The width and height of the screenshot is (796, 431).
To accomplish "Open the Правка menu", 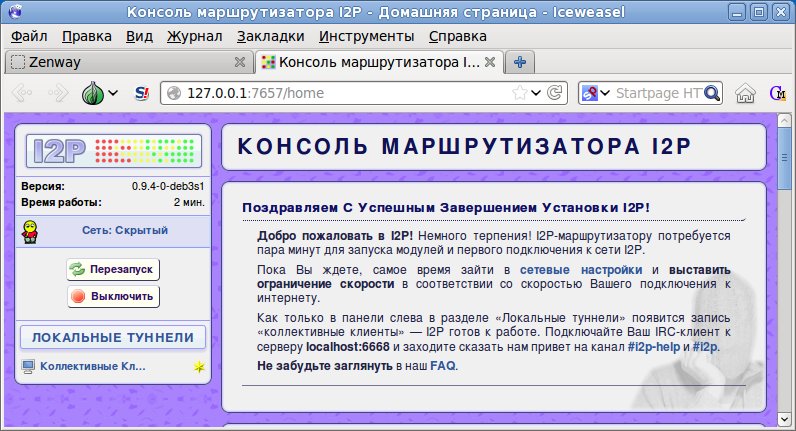I will coord(87,36).
